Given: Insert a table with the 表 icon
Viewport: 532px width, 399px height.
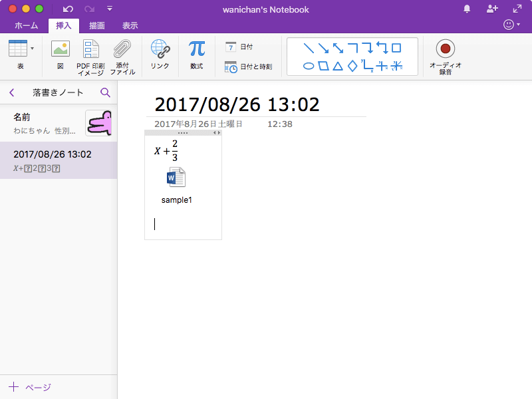Looking at the screenshot, I should (18, 49).
